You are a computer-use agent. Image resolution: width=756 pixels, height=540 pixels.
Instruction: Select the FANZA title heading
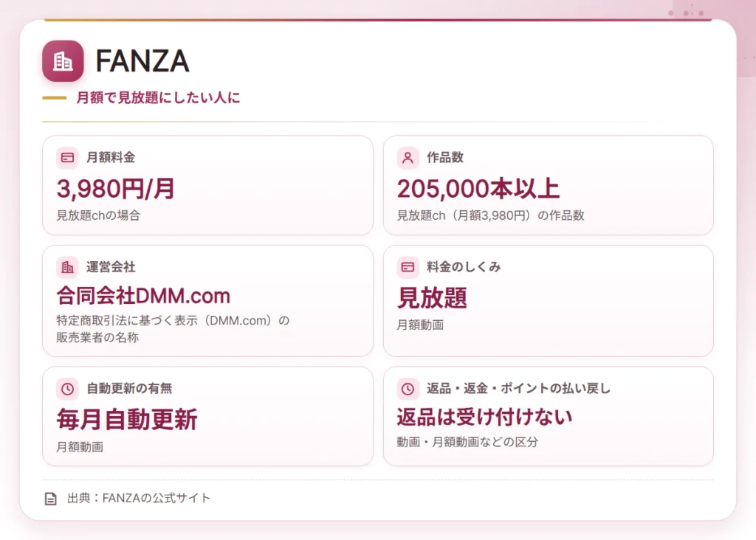pos(142,61)
